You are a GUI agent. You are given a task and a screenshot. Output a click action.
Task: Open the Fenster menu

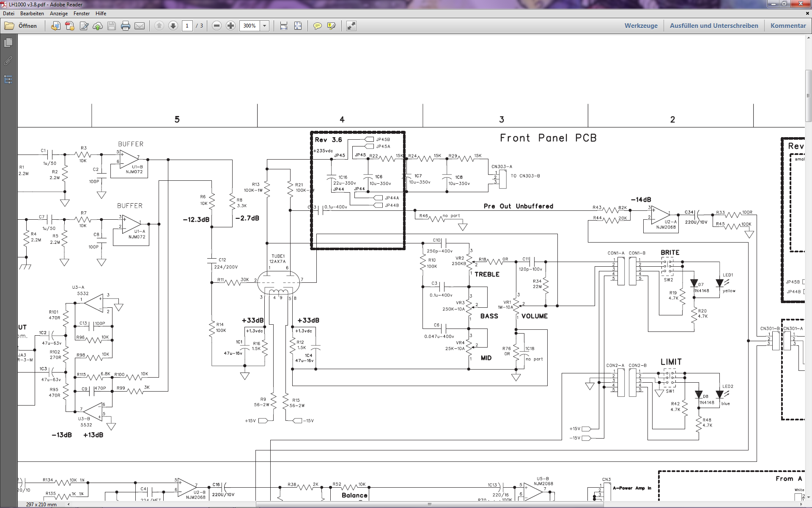point(82,14)
